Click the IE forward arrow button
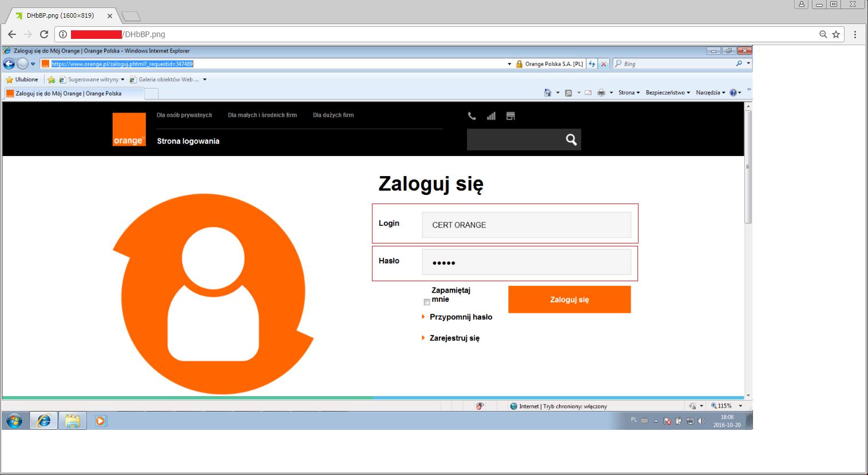Screen dimensions: 868x475 (22, 63)
